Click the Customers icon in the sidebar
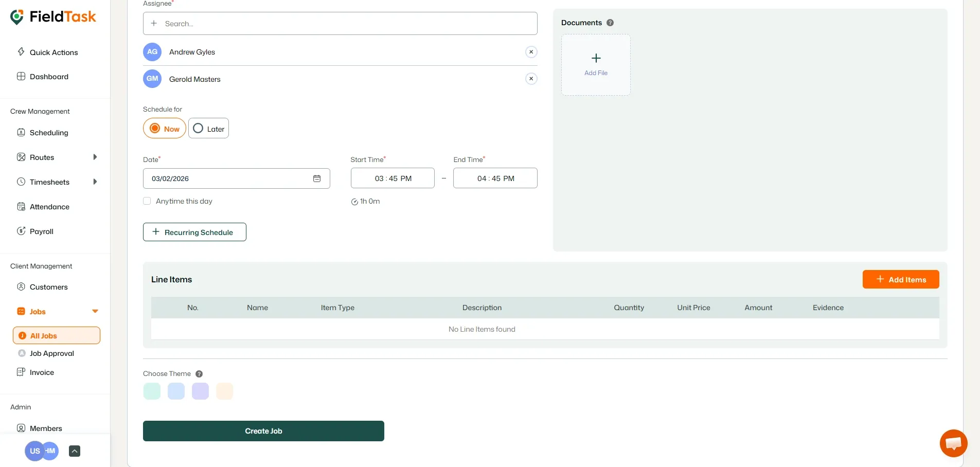This screenshot has width=980, height=467. pyautogui.click(x=21, y=286)
